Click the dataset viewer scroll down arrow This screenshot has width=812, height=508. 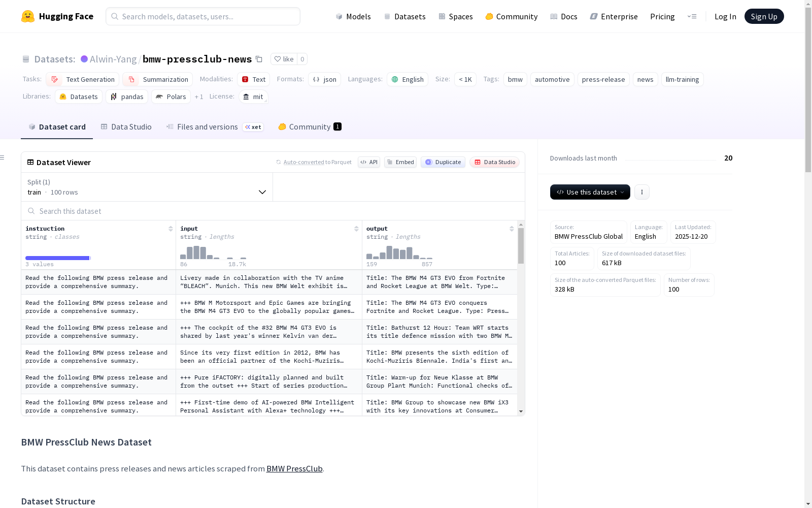(x=521, y=411)
